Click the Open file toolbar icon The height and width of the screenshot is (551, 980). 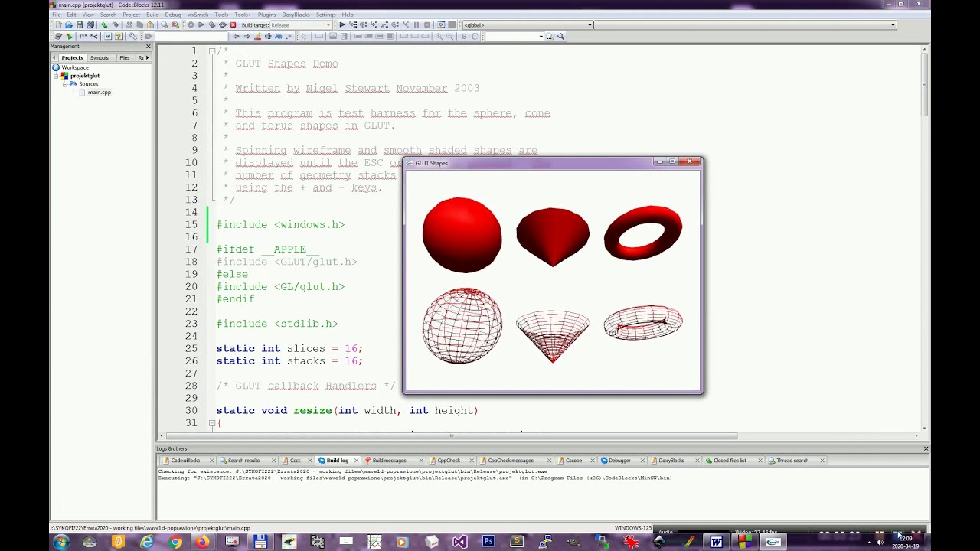(x=69, y=24)
